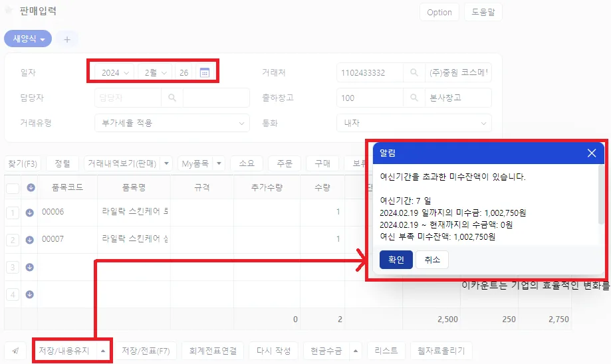Click the down-arrow icon on row 3
The width and height of the screenshot is (611, 364).
click(30, 267)
